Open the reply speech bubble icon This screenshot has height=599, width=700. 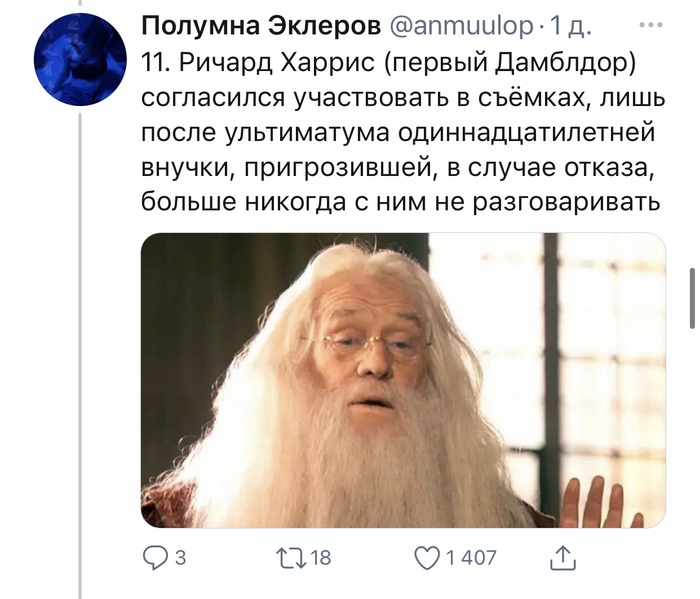coord(154,558)
